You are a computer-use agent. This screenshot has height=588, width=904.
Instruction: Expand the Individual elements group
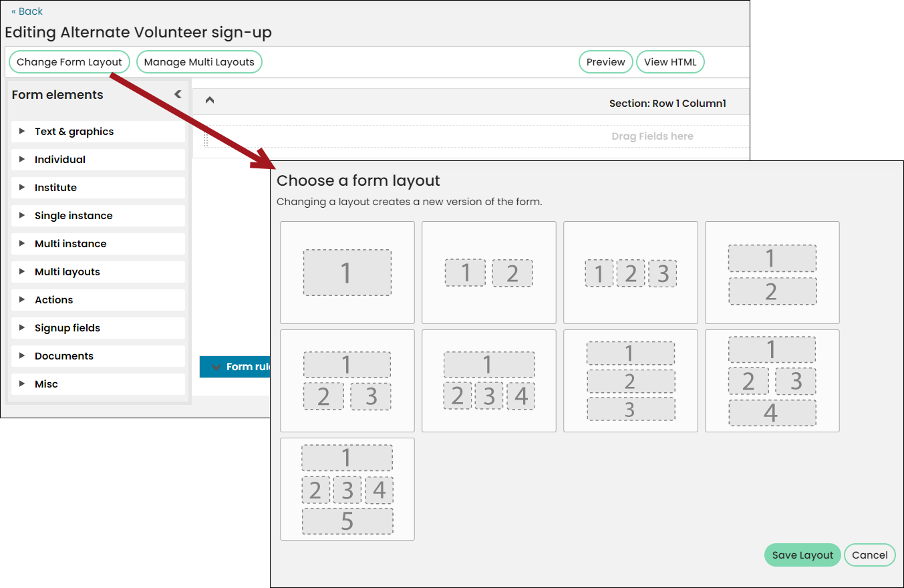pyautogui.click(x=98, y=160)
